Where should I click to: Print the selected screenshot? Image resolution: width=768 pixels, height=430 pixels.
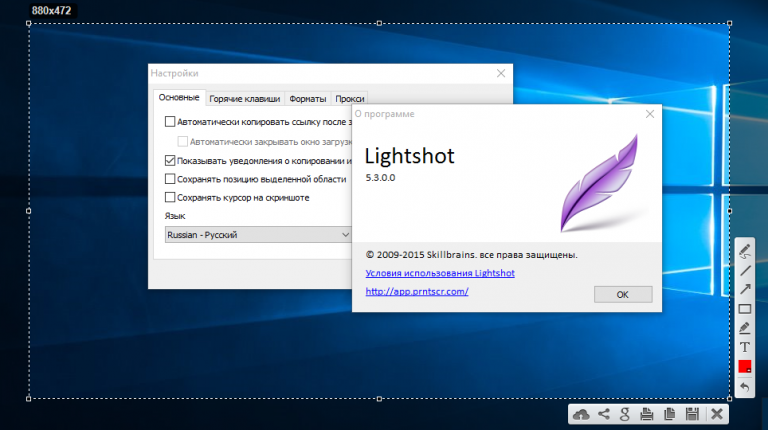click(x=647, y=414)
